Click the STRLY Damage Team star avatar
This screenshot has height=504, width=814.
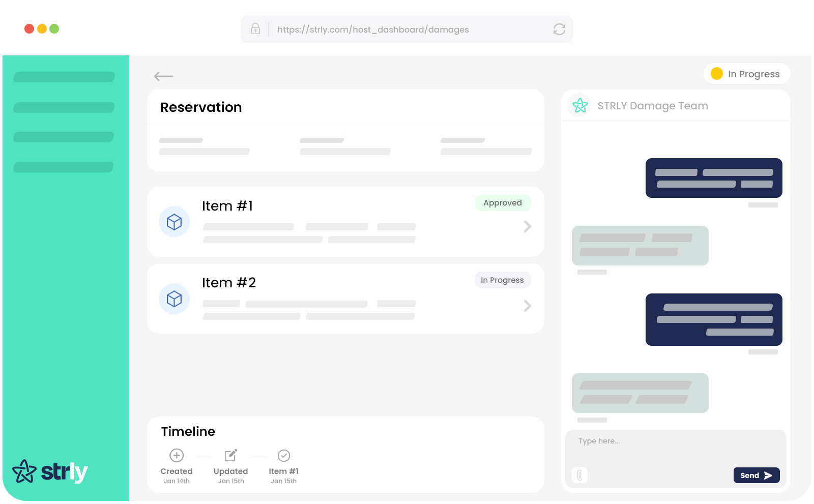point(579,106)
